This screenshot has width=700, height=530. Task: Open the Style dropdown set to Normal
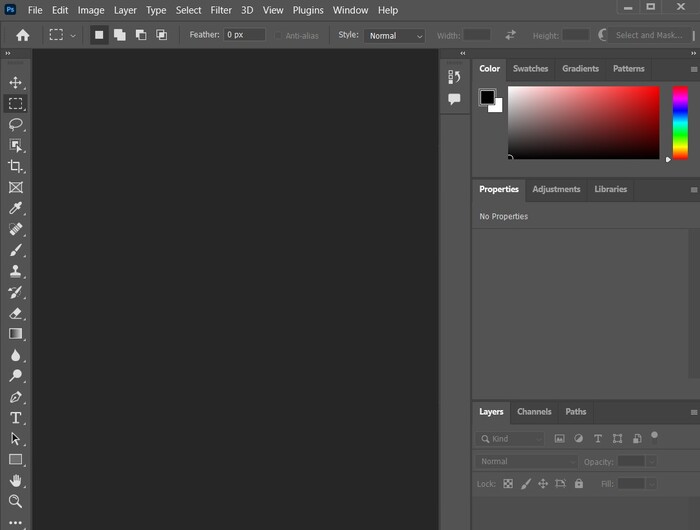tap(394, 35)
